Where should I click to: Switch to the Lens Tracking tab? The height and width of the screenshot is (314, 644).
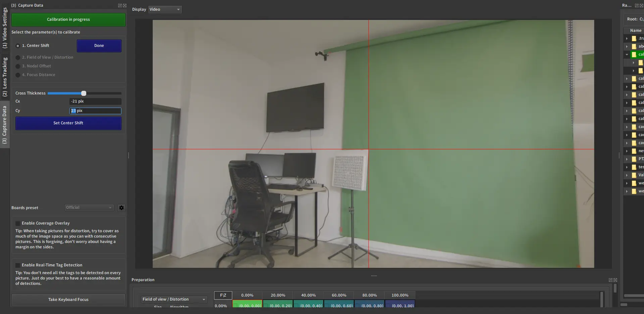pos(5,77)
